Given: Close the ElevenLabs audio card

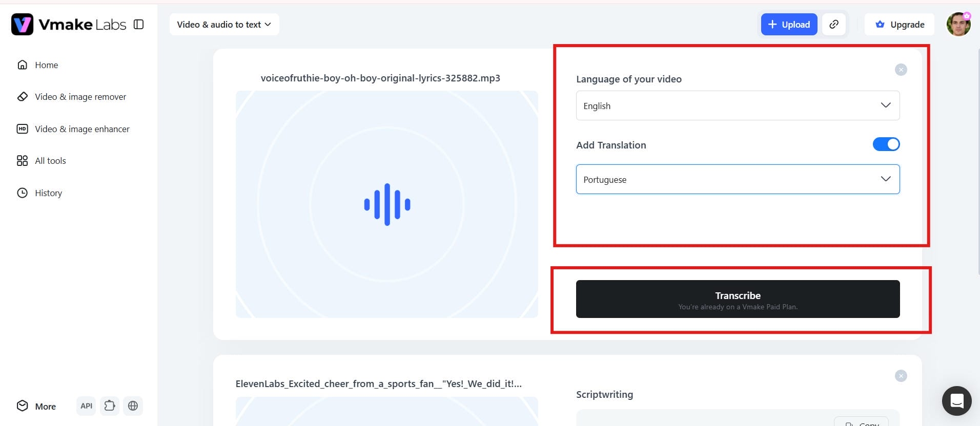Looking at the screenshot, I should click(x=901, y=376).
